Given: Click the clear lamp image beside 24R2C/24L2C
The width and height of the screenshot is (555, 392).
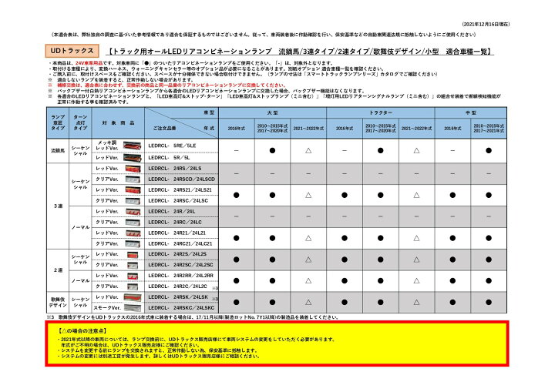Looking at the screenshot, I should point(133,286).
